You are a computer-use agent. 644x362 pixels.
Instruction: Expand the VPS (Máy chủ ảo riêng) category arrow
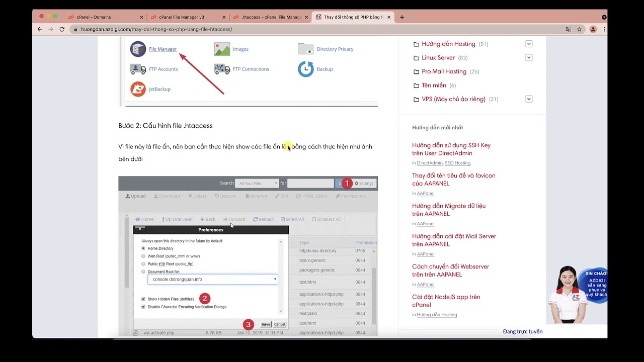pyautogui.click(x=529, y=99)
